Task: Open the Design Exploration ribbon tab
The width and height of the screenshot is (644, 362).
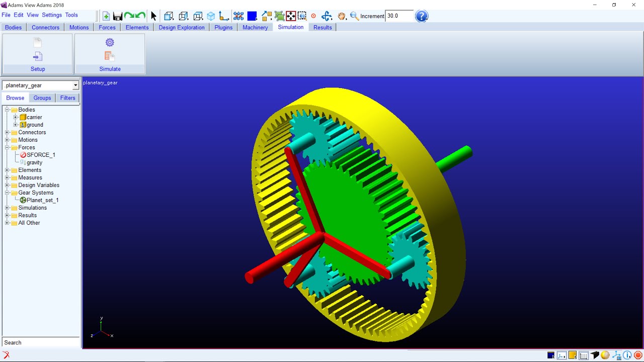Action: [x=182, y=28]
